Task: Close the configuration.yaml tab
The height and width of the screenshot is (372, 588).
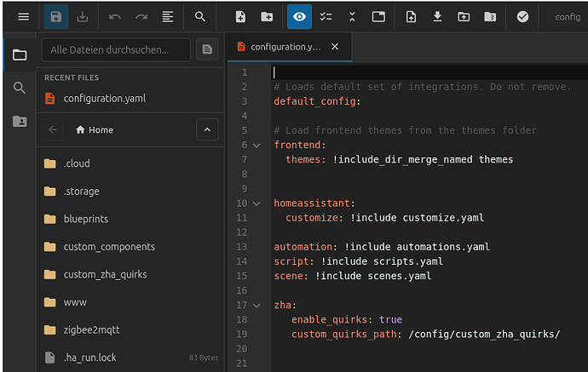Action: (335, 47)
